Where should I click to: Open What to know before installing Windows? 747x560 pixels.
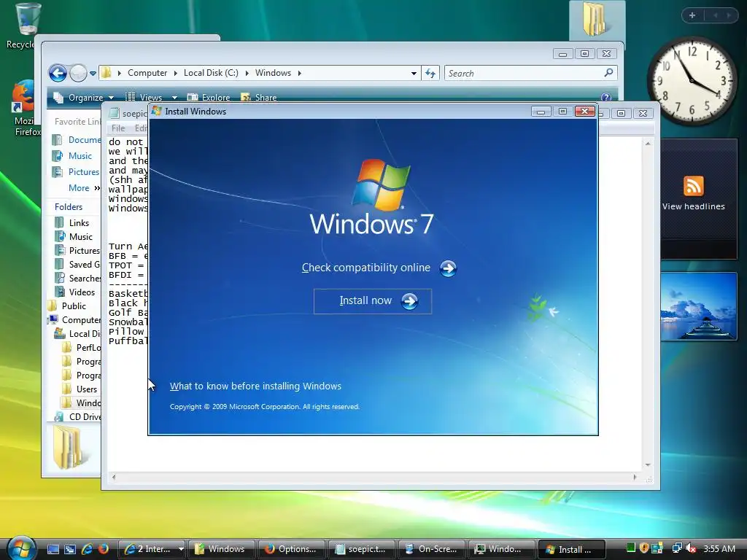point(255,386)
